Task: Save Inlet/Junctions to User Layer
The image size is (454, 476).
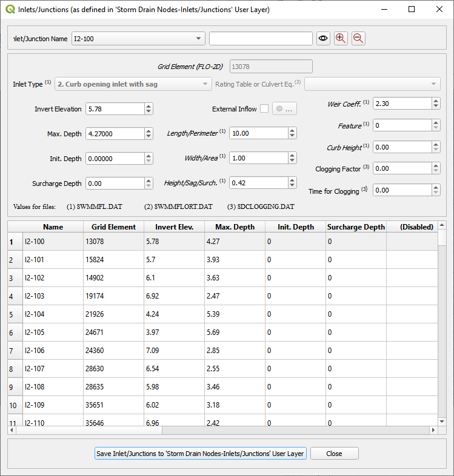Action: coord(200,454)
